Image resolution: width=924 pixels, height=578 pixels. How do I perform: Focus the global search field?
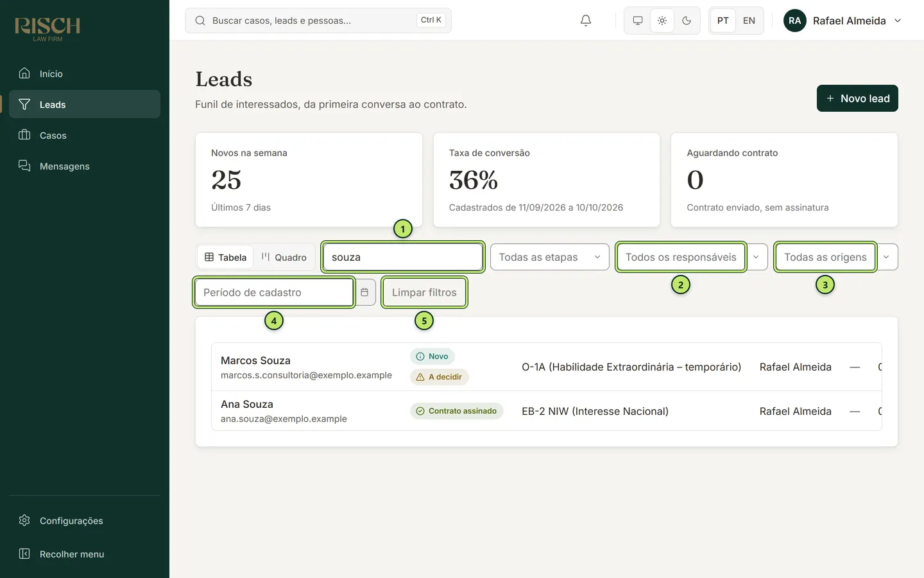(x=318, y=21)
